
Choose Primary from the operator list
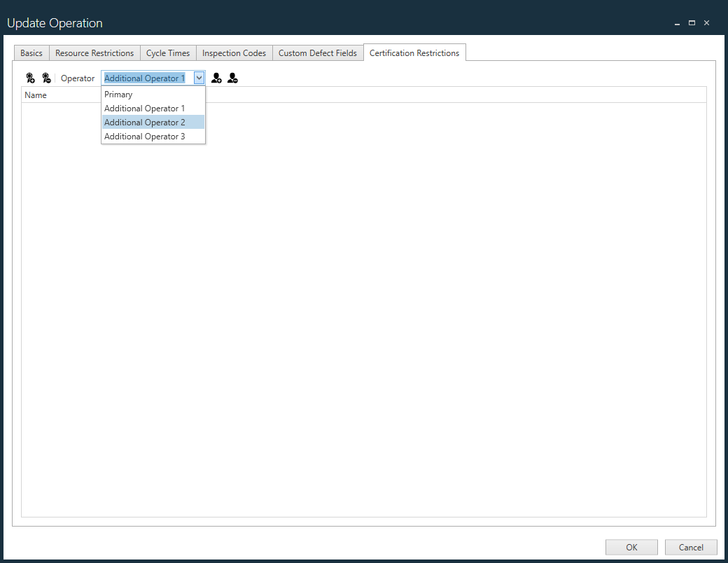[x=118, y=95]
